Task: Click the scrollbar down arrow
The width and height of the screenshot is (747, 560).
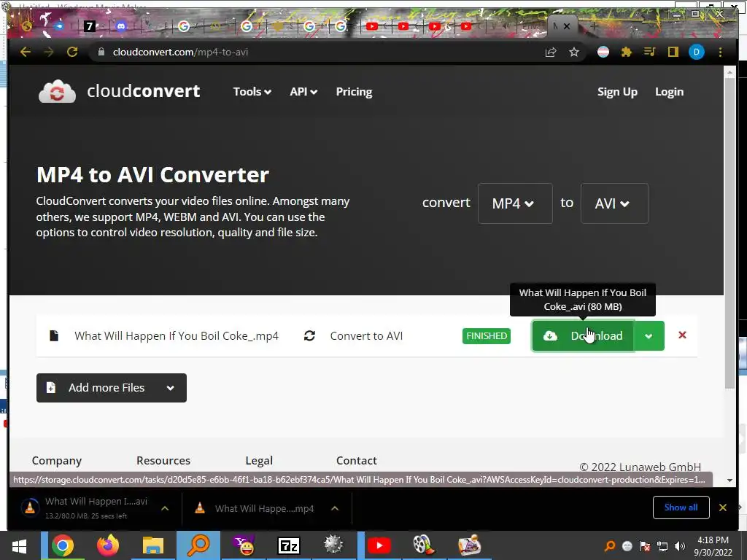Action: (729, 480)
